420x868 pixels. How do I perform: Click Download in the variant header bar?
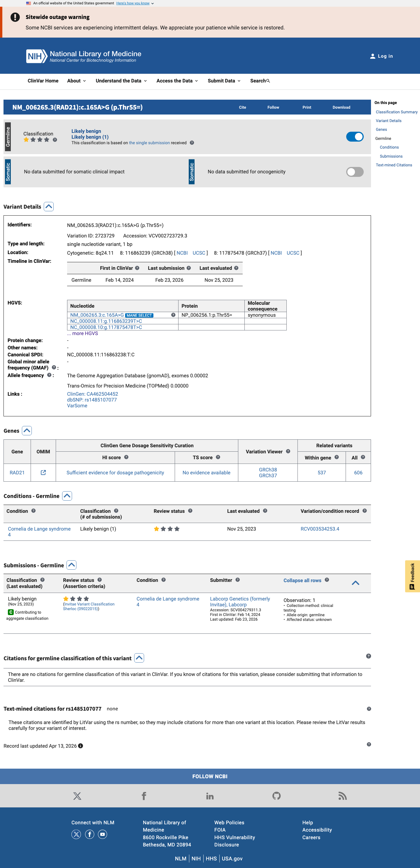[x=342, y=108]
